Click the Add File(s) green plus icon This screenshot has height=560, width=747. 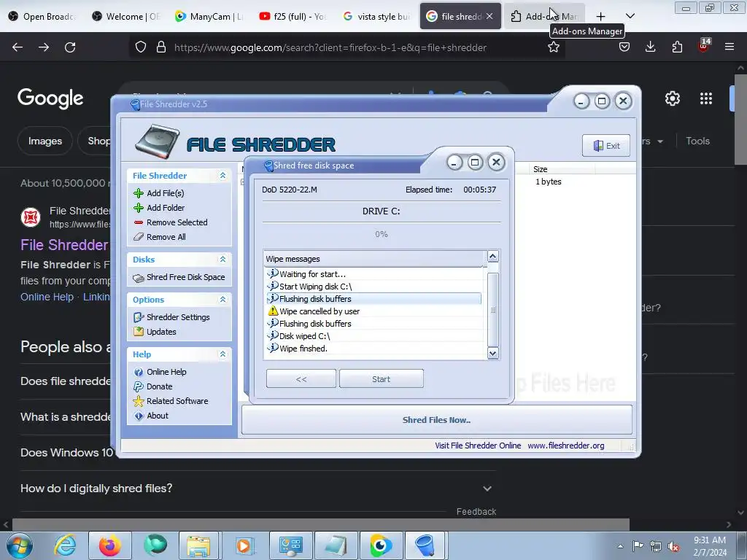pyautogui.click(x=139, y=193)
